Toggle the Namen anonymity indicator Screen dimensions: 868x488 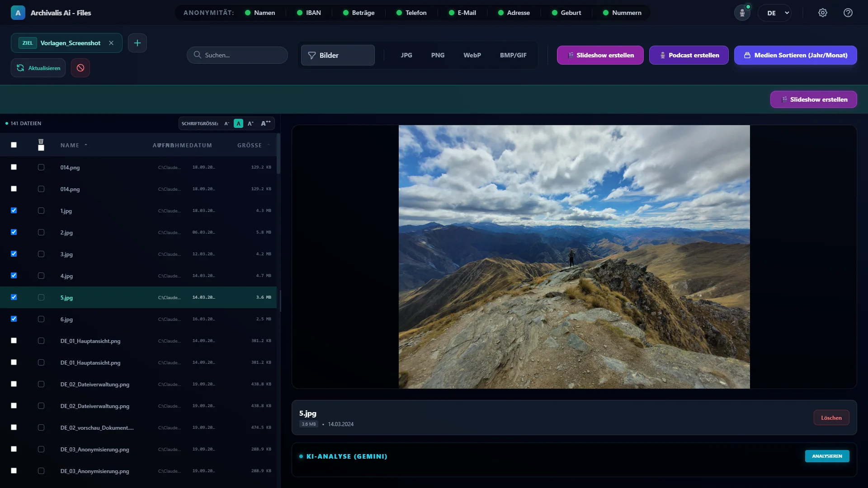click(x=260, y=13)
